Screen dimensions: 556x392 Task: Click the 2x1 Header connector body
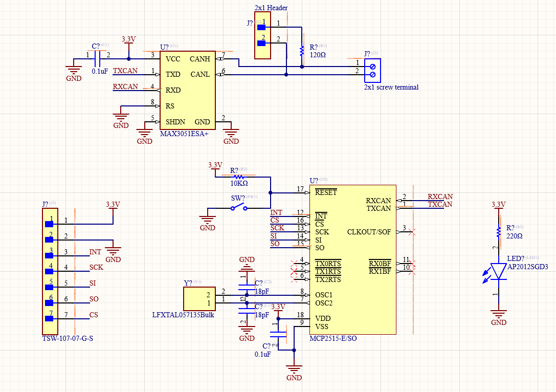coord(263,35)
